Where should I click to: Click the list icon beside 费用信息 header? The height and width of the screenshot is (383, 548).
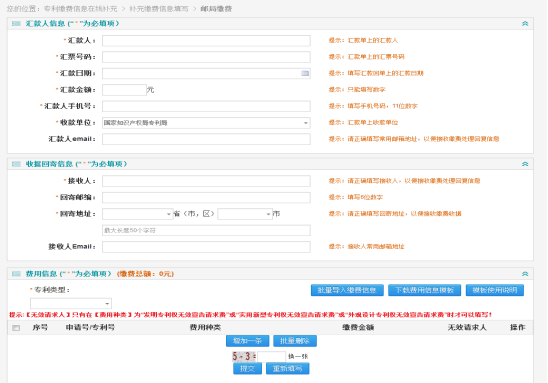(x=16, y=274)
